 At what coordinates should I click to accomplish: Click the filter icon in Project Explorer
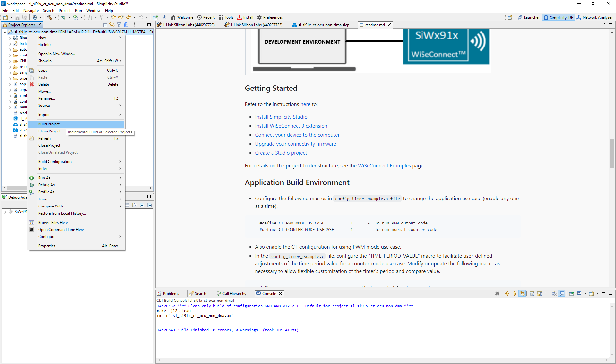[119, 25]
